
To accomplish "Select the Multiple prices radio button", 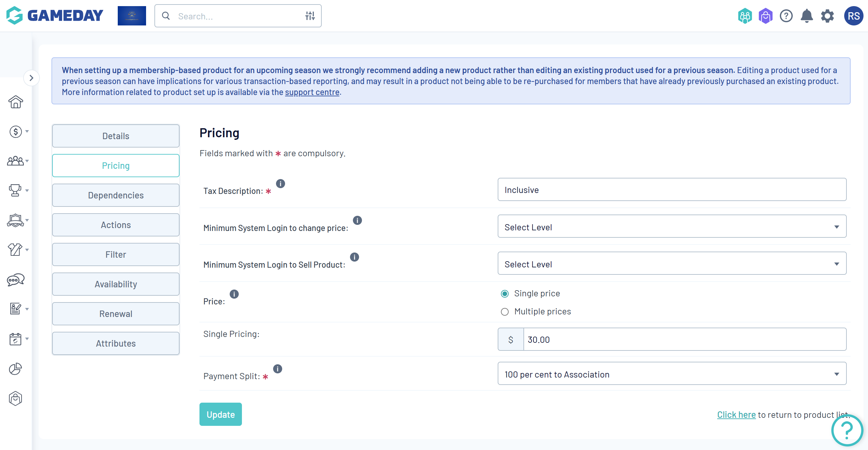I will click(504, 312).
